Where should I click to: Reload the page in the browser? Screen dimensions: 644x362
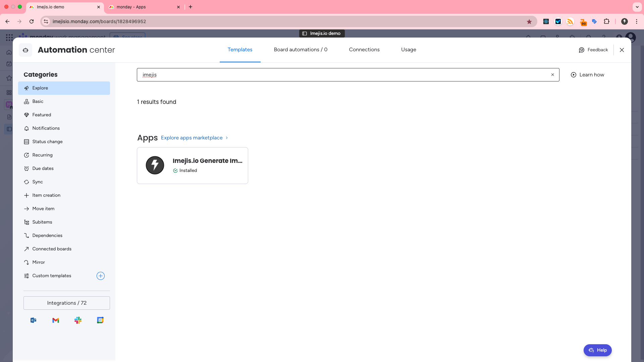[x=32, y=21]
